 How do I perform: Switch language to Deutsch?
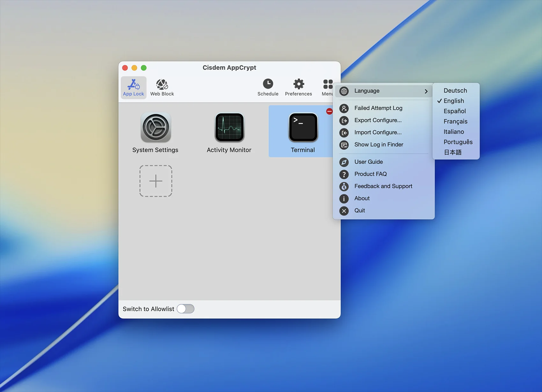coord(456,91)
